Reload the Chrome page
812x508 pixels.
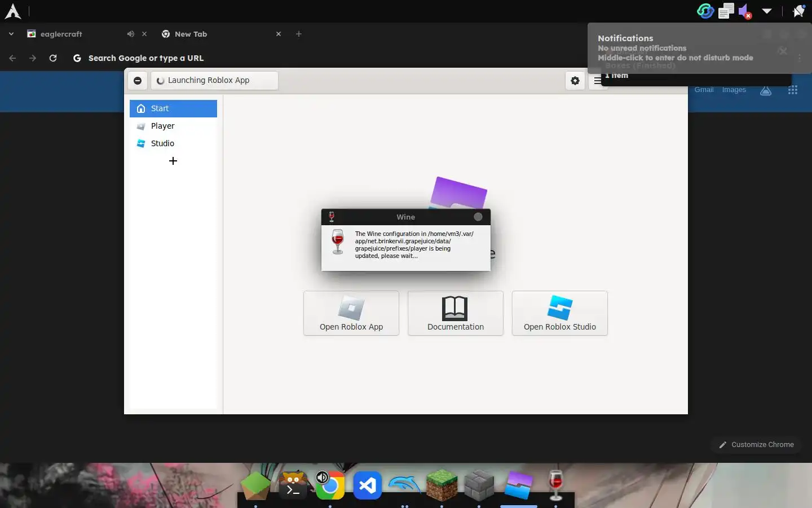pos(53,58)
